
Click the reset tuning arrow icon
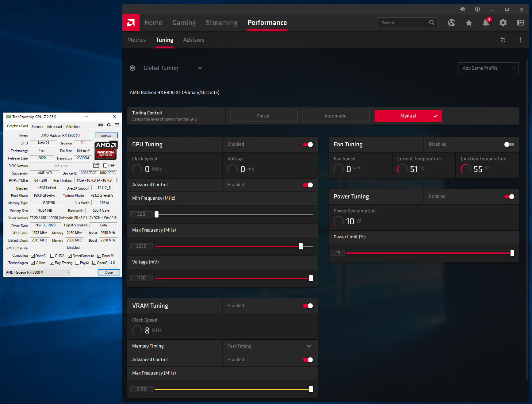click(x=503, y=40)
